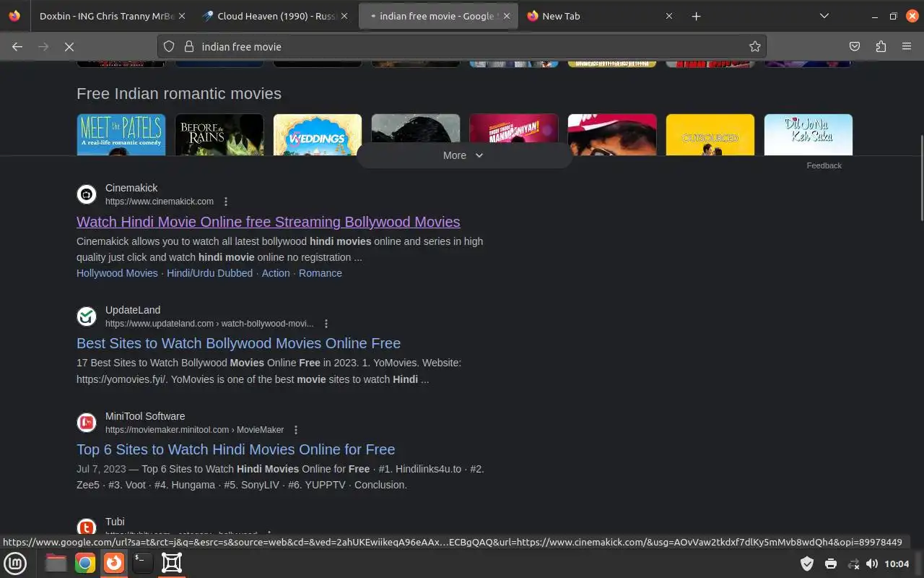Image resolution: width=924 pixels, height=578 pixels.
Task: Open the Meet the Patels movie thumbnail
Action: tap(121, 134)
